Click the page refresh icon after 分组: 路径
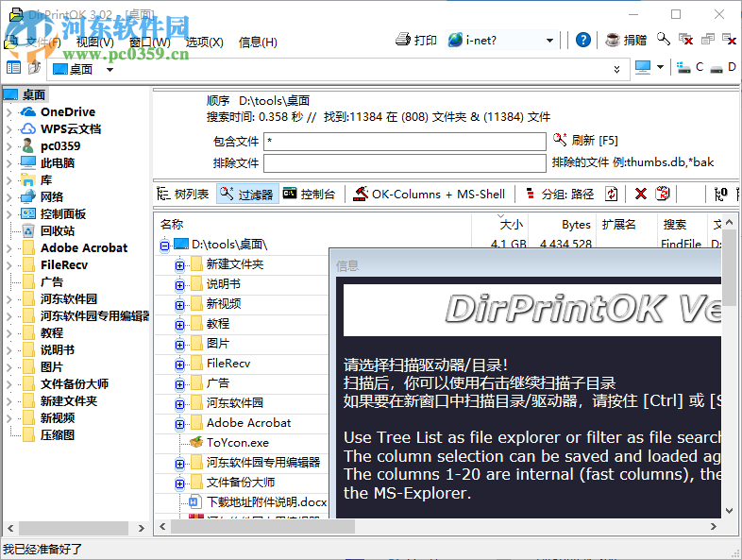 coord(612,195)
